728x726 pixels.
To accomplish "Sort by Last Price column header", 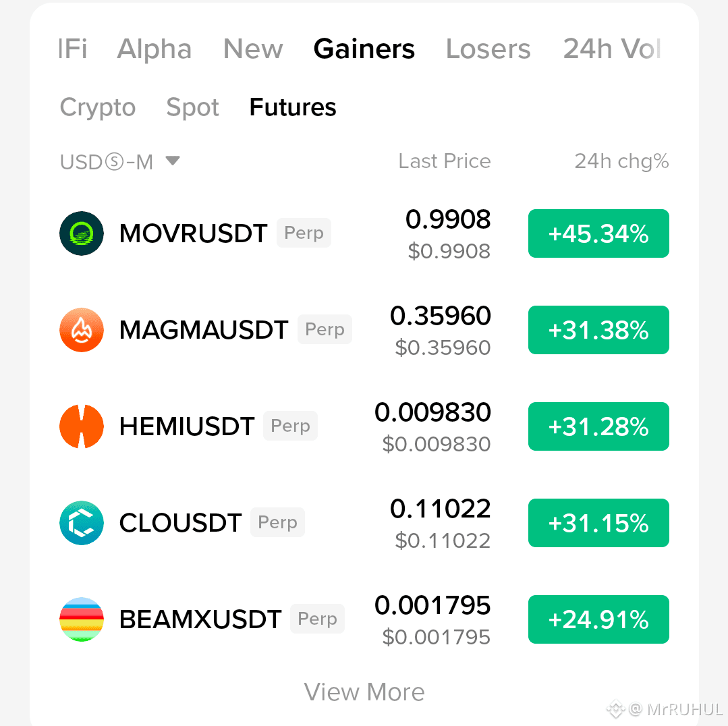I will (x=445, y=161).
